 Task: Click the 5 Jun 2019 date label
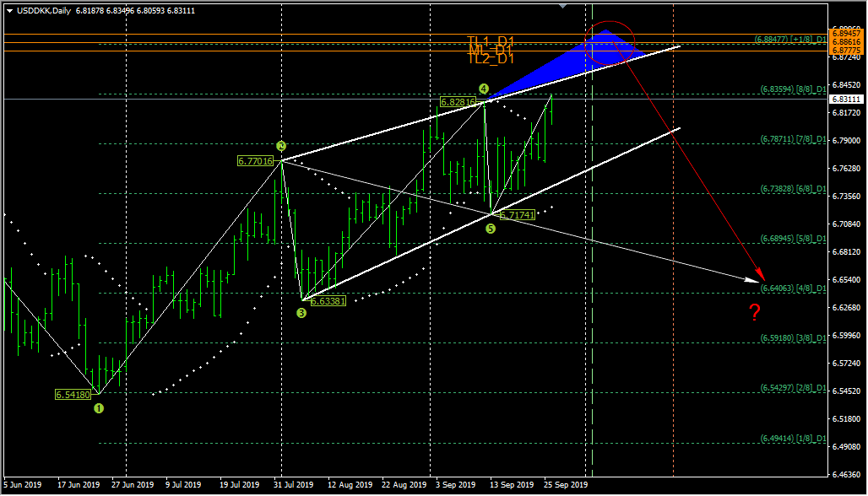(22, 484)
